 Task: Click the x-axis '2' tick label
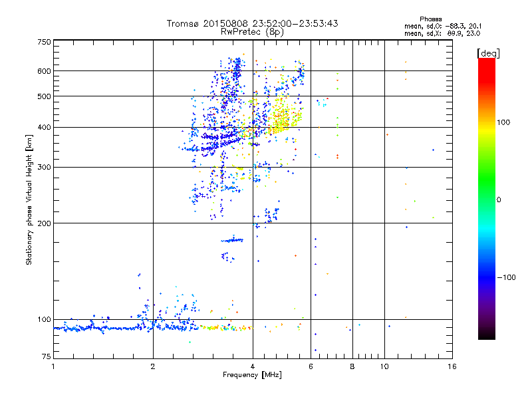tap(153, 366)
